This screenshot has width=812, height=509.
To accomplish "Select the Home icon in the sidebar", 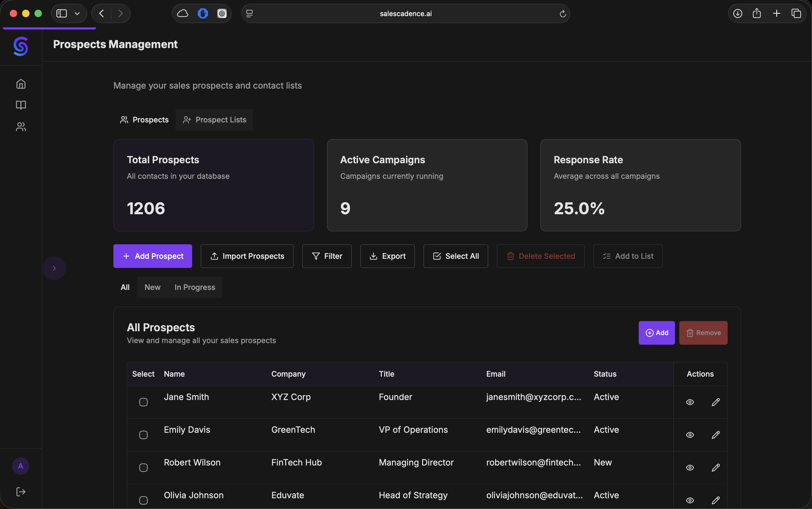I will click(20, 83).
